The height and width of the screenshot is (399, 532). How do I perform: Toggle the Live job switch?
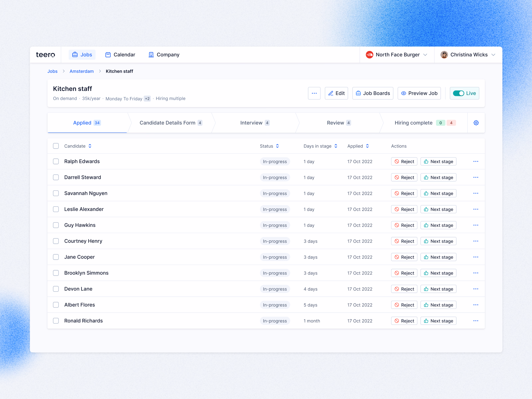(458, 93)
